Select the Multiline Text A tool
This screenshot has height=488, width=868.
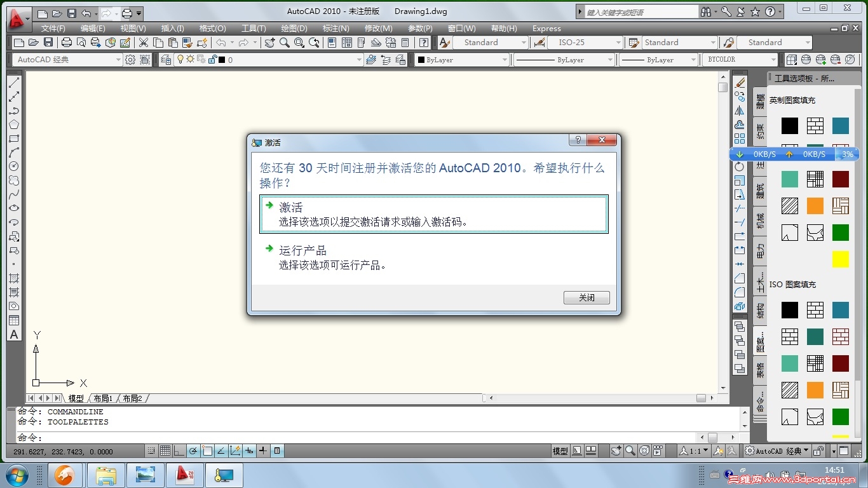click(x=14, y=334)
